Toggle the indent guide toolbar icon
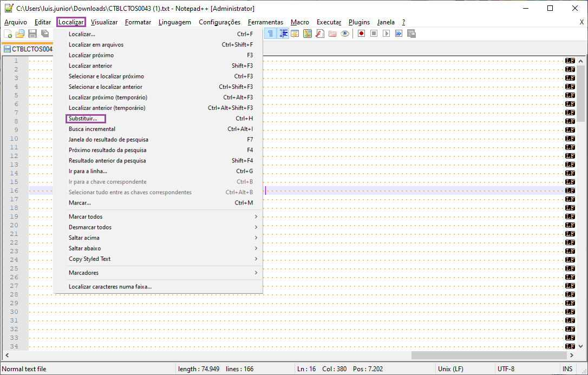 [x=284, y=34]
